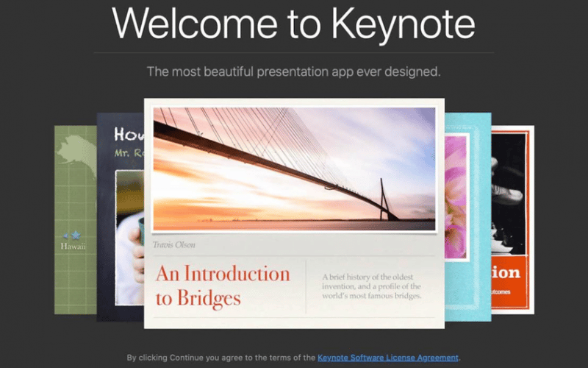Click the 'Welcome to Keynote' heading
The image size is (588, 368).
click(x=293, y=25)
